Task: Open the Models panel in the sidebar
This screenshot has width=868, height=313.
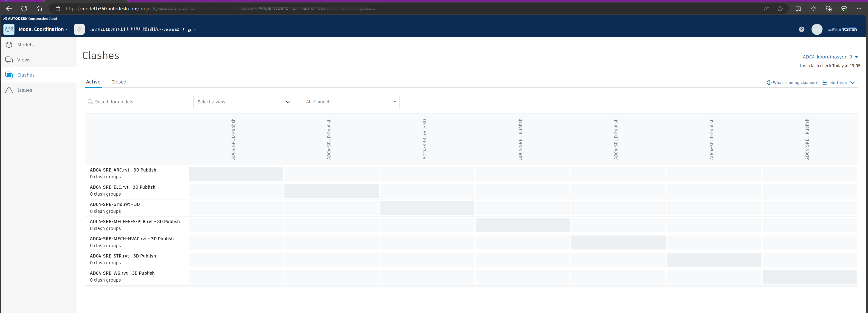Action: [25, 44]
